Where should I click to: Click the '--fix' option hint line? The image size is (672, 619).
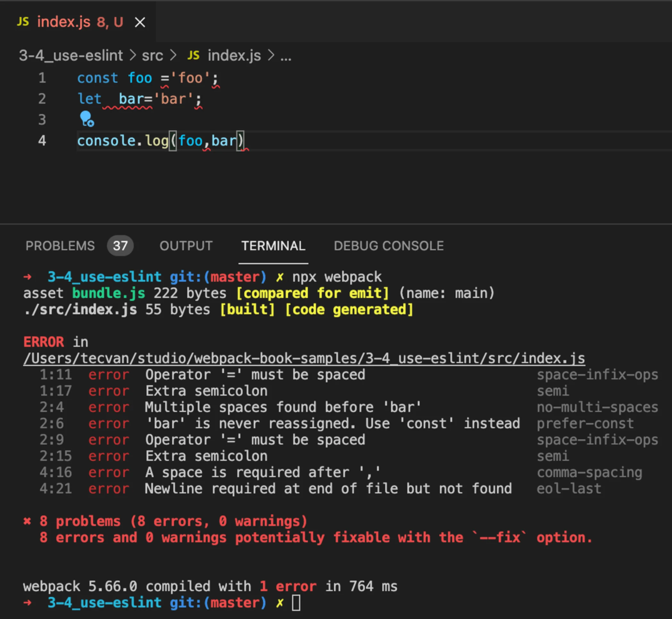point(316,538)
